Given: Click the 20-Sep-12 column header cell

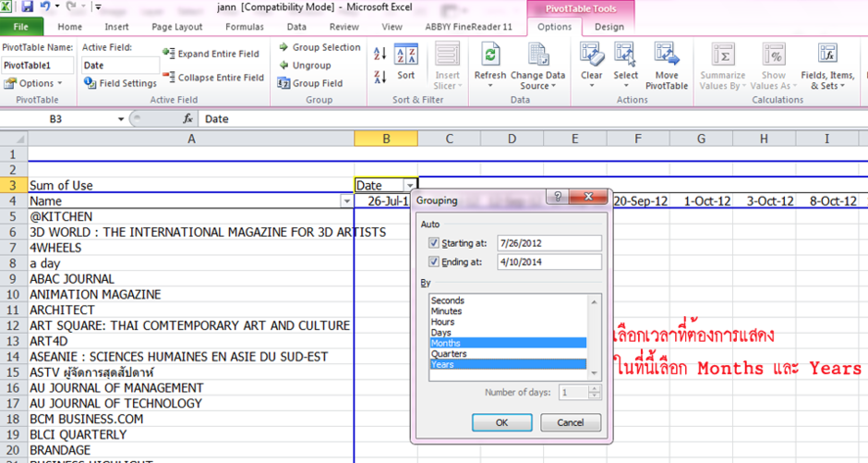Looking at the screenshot, I should [641, 201].
